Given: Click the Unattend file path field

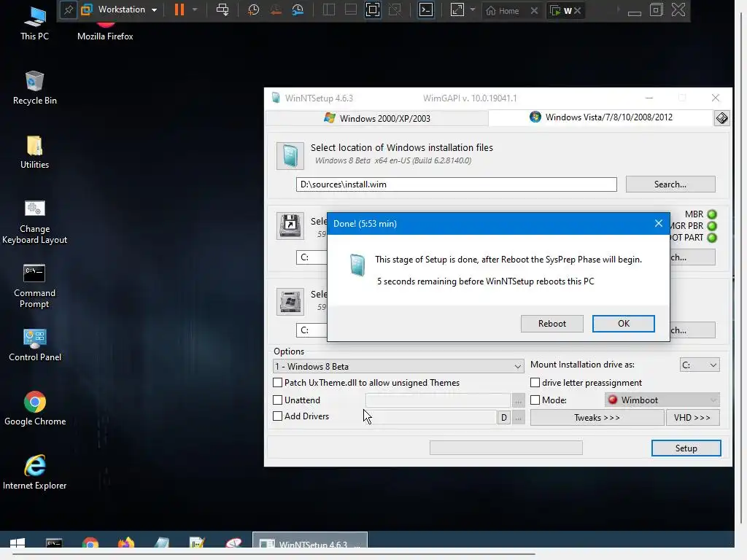Looking at the screenshot, I should (438, 400).
